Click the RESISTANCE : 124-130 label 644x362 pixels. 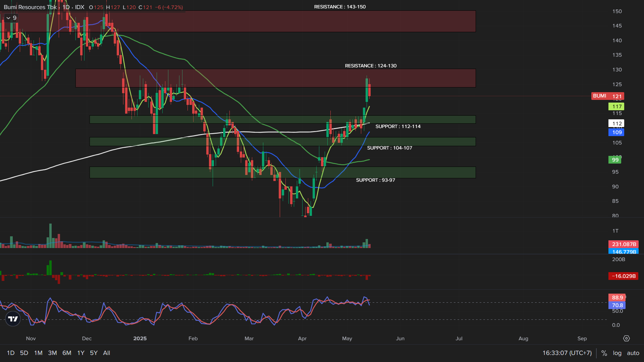tap(371, 66)
